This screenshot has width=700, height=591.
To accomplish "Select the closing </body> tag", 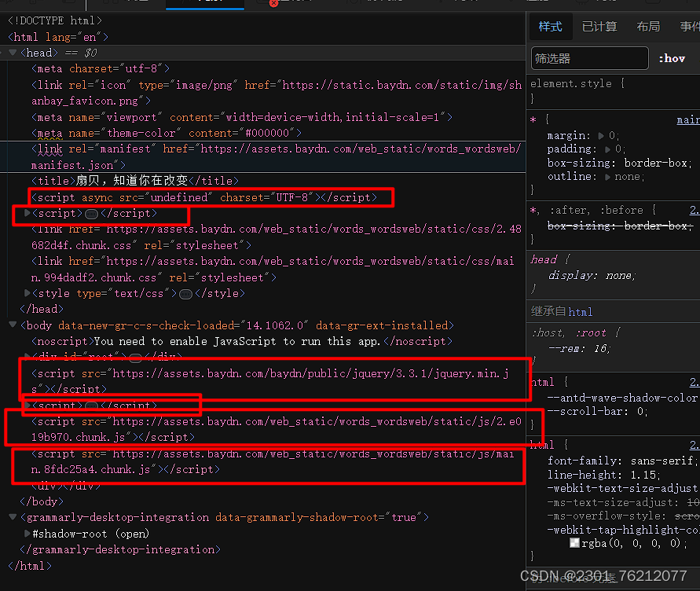I will (42, 501).
